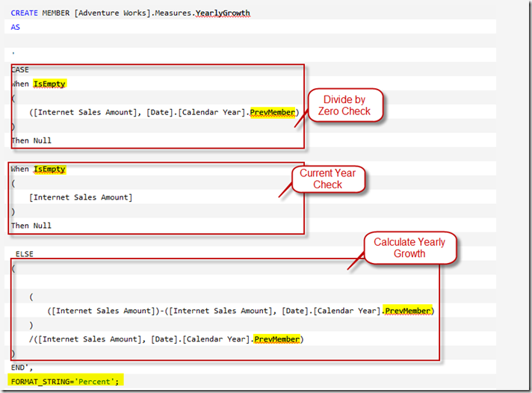This screenshot has width=532, height=393.
Task: Click the 'Percent' string value
Action: point(94,382)
